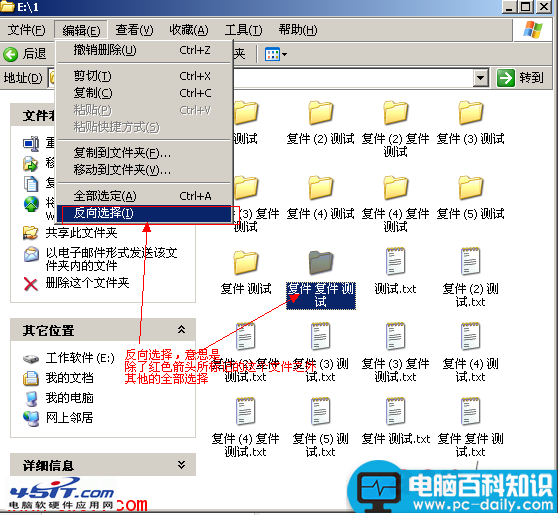Select the 复件 测试 folder icon
The width and height of the screenshot is (559, 515).
(x=246, y=262)
